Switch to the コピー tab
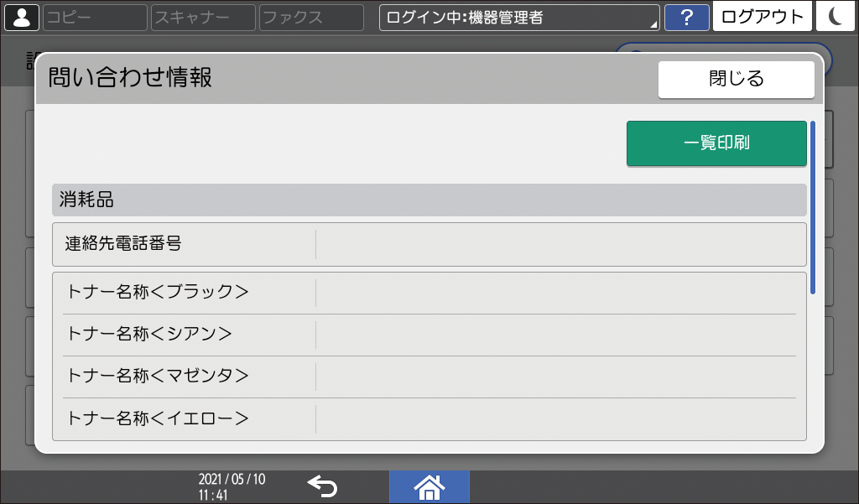859x504 pixels. pyautogui.click(x=94, y=16)
